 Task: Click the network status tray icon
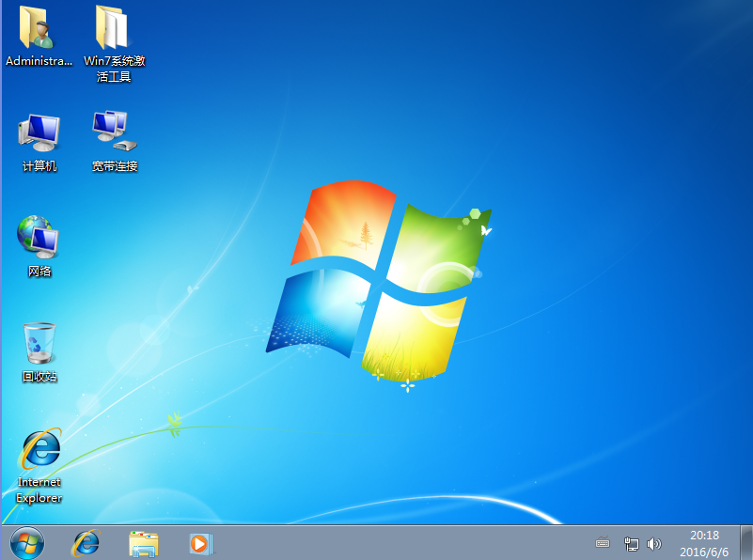click(633, 543)
